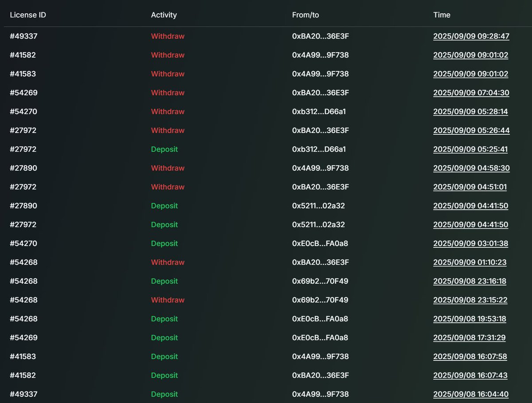
Task: Open the 2025/09/08 16:04:40 time link
Action: click(471, 394)
